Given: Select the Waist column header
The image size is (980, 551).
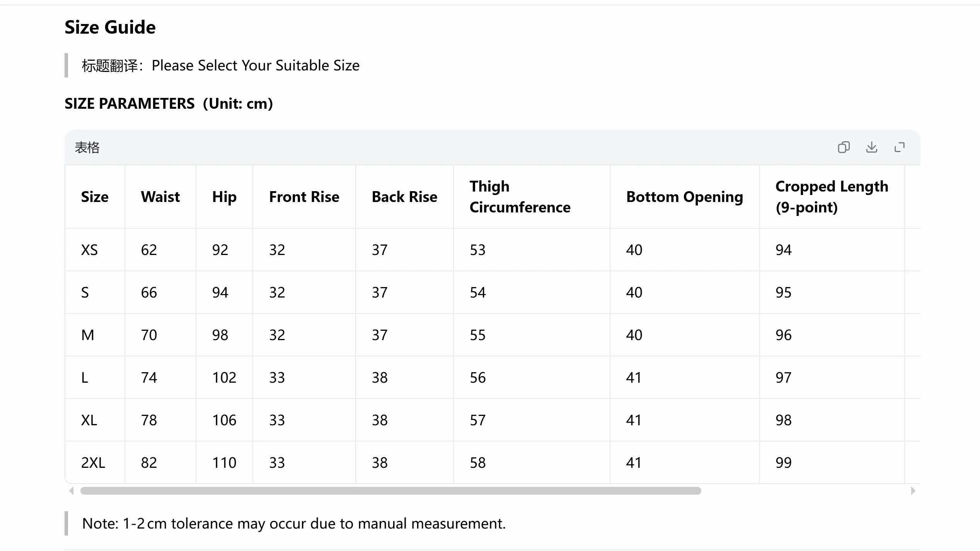Looking at the screenshot, I should coord(160,197).
